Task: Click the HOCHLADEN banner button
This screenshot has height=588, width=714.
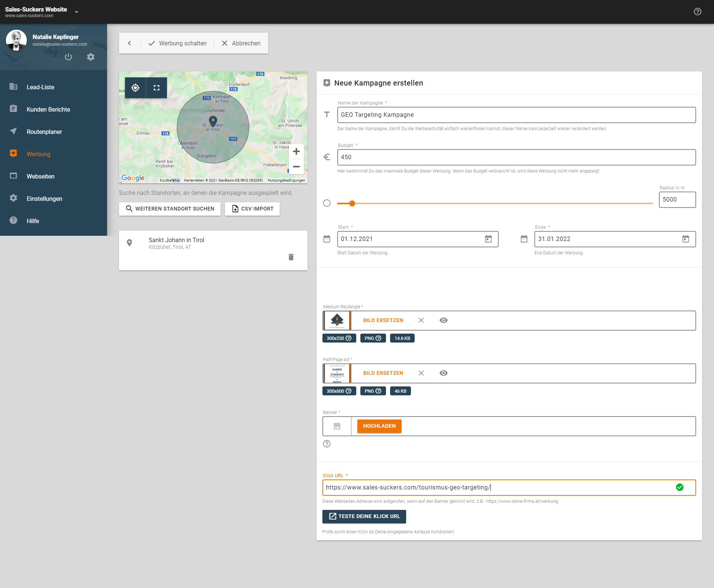Action: [x=379, y=426]
